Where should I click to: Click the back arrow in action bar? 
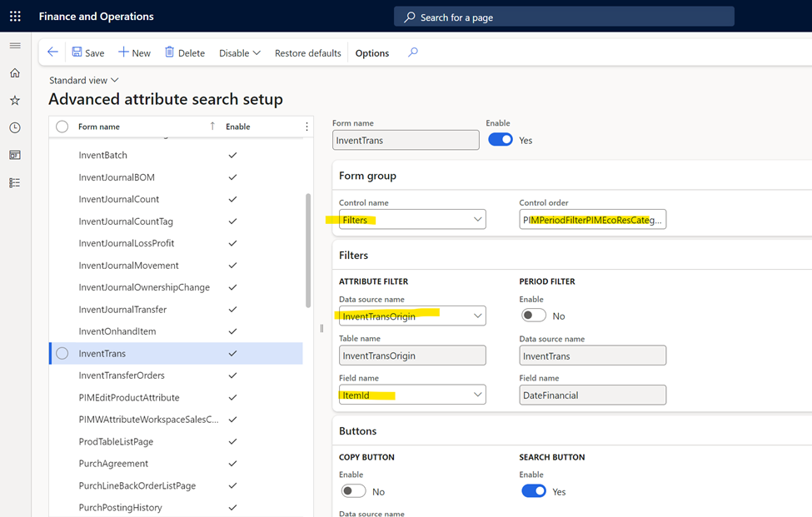click(52, 52)
